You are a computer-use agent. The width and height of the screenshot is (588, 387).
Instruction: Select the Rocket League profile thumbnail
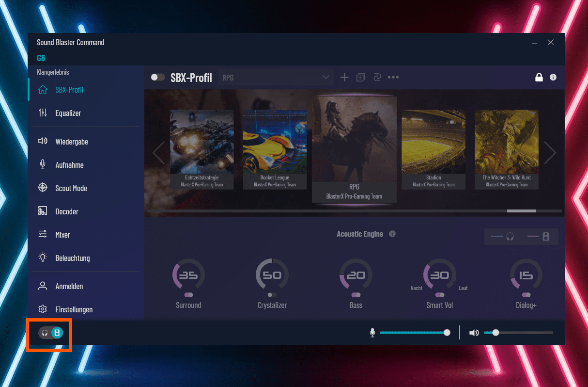point(275,149)
